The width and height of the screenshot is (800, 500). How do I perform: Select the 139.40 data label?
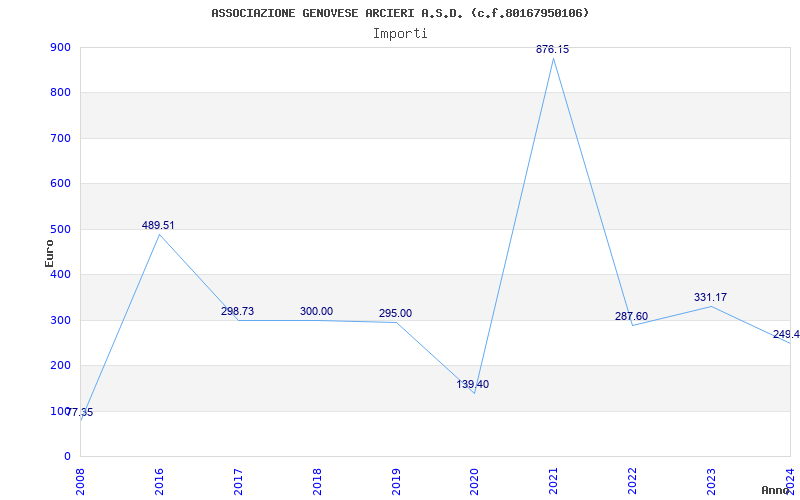pyautogui.click(x=472, y=384)
